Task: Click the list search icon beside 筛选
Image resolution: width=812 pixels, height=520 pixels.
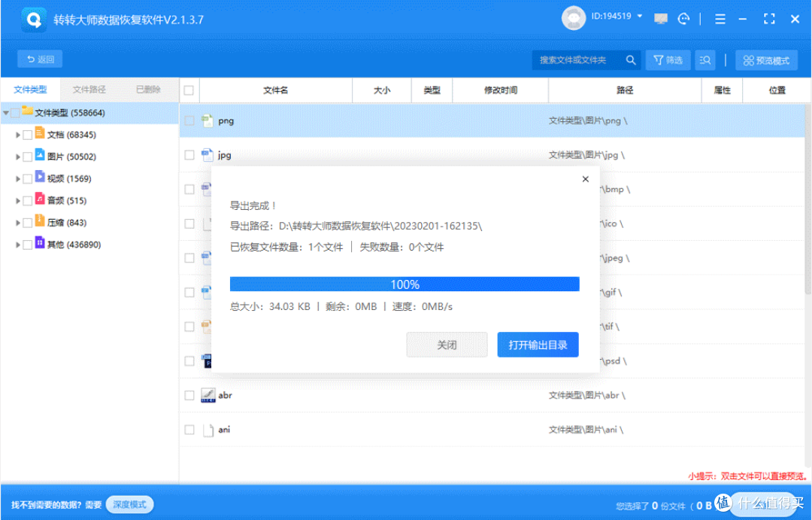Action: pos(704,60)
